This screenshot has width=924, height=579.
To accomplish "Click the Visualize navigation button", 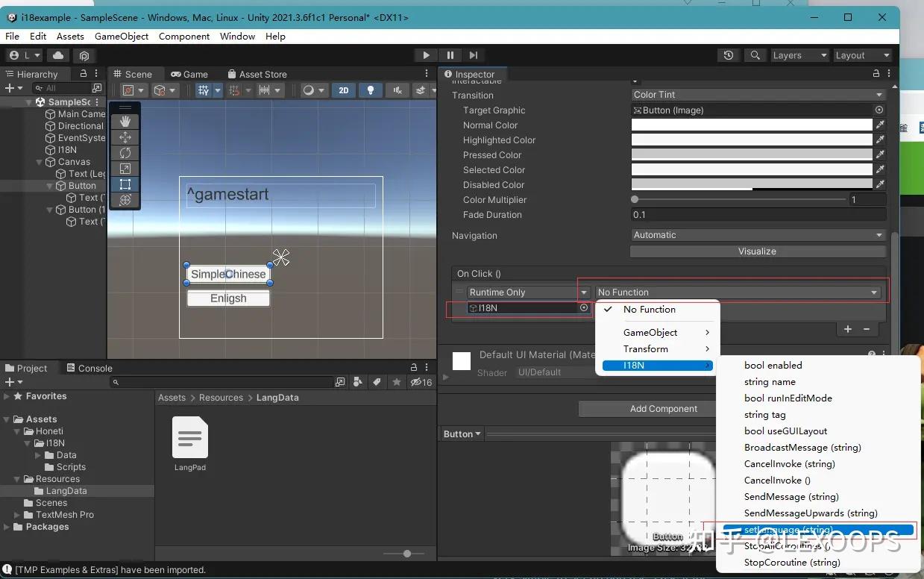I will click(x=757, y=251).
